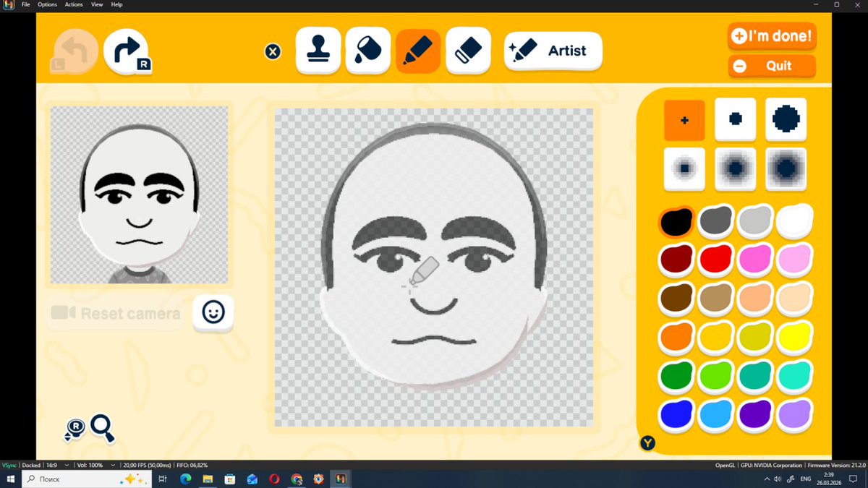Click the smiley face preview icon

click(213, 312)
